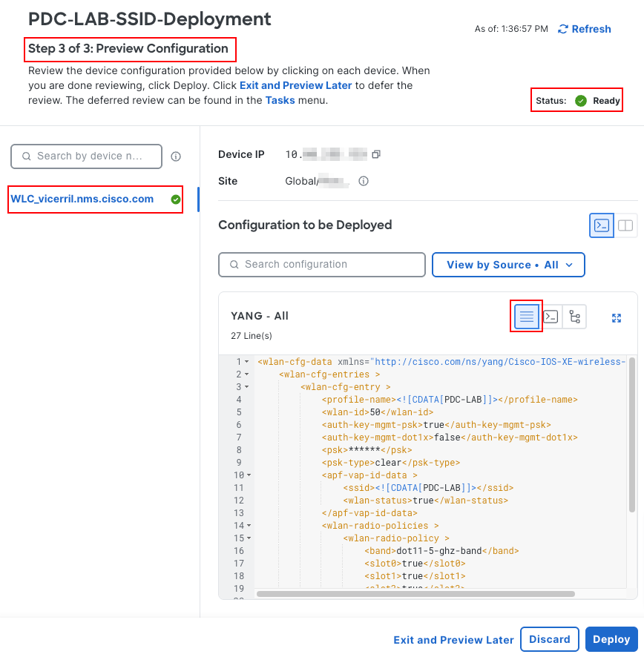Click the vertical scrollbar of the code panel
Image resolution: width=644 pixels, height=657 pixels.
pos(632,434)
